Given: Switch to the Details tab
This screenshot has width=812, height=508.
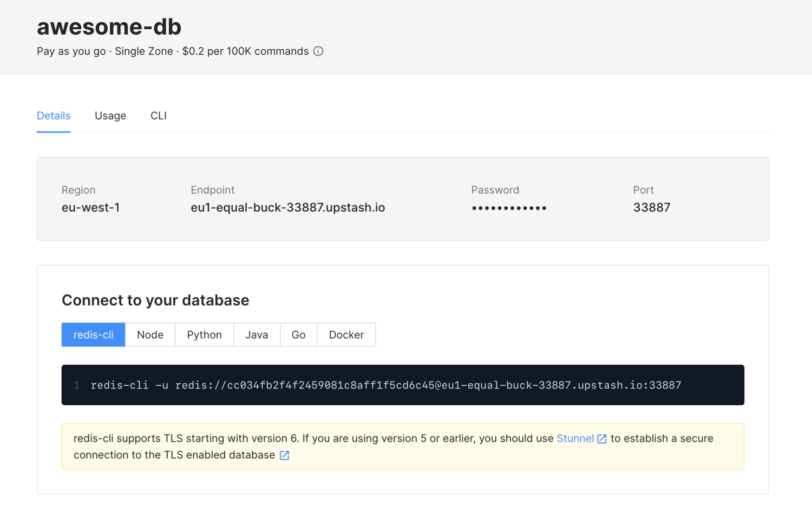Looking at the screenshot, I should (x=54, y=116).
